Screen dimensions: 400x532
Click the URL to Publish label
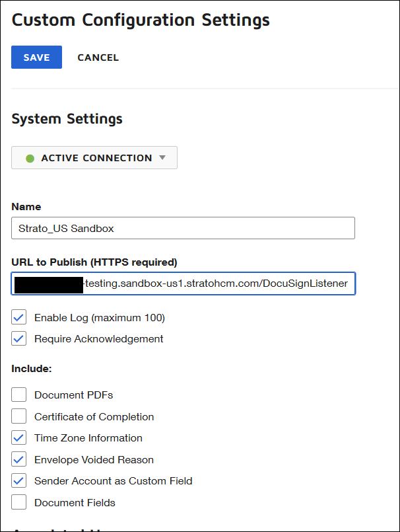[x=94, y=262]
